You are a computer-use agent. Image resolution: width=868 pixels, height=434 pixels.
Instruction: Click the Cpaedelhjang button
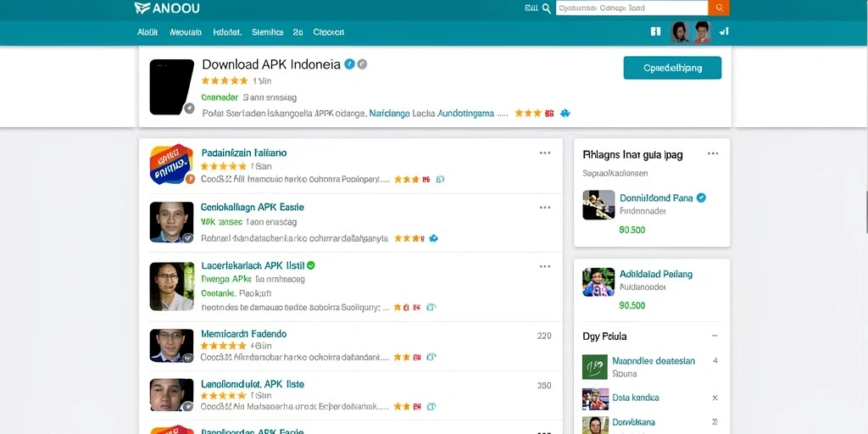pos(672,68)
